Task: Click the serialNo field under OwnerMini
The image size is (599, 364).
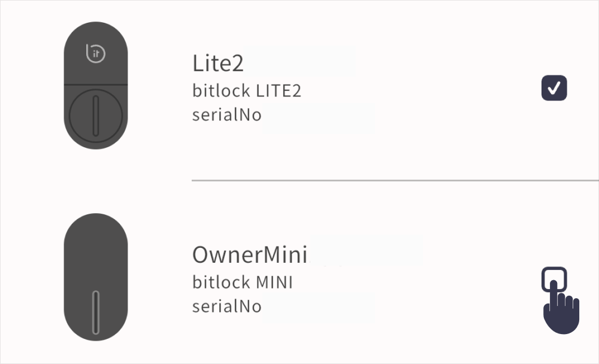Action: point(227,306)
